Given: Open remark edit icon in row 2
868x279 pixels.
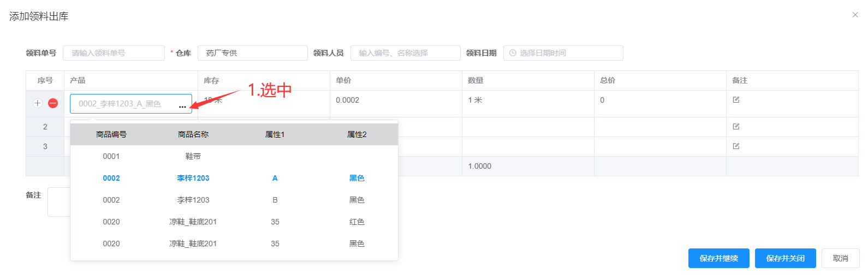Looking at the screenshot, I should point(736,127).
